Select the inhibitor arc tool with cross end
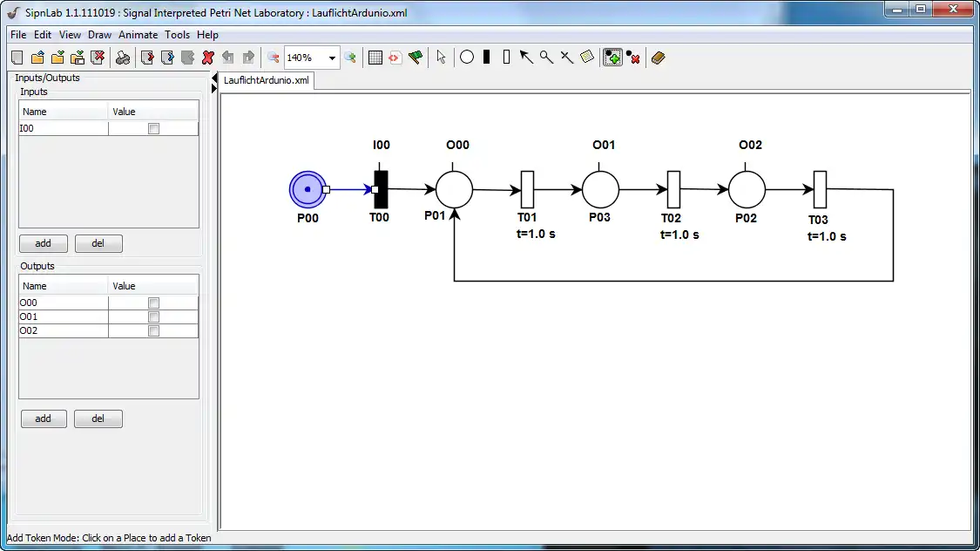This screenshot has height=551, width=980. tap(566, 58)
